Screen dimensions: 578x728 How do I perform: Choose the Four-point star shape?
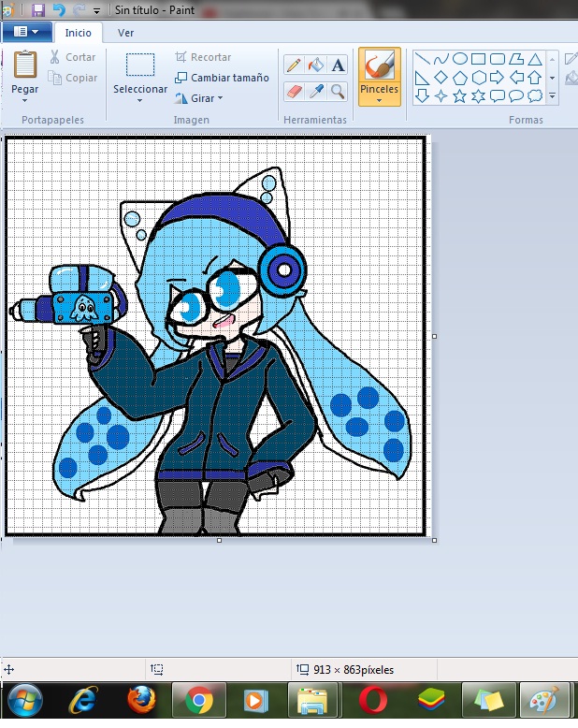pos(441,95)
